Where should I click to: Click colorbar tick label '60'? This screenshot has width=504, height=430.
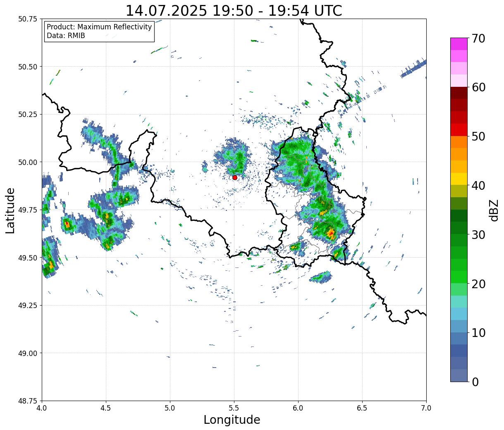coord(478,87)
